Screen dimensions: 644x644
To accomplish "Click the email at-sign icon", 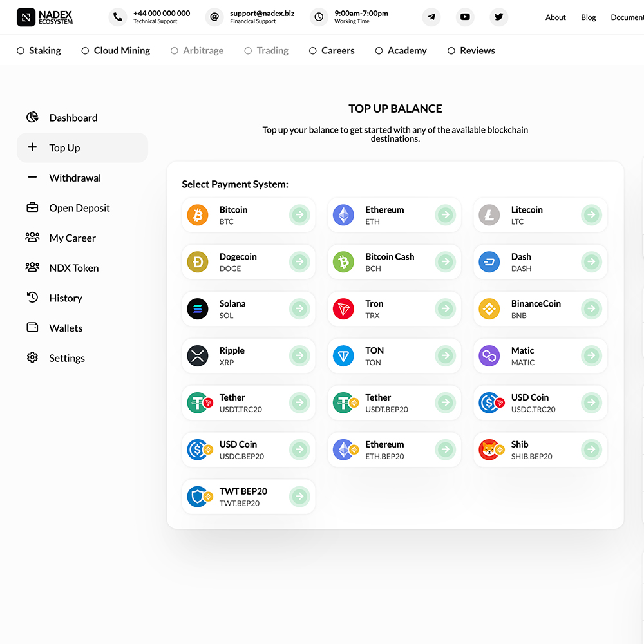I will coord(214,17).
